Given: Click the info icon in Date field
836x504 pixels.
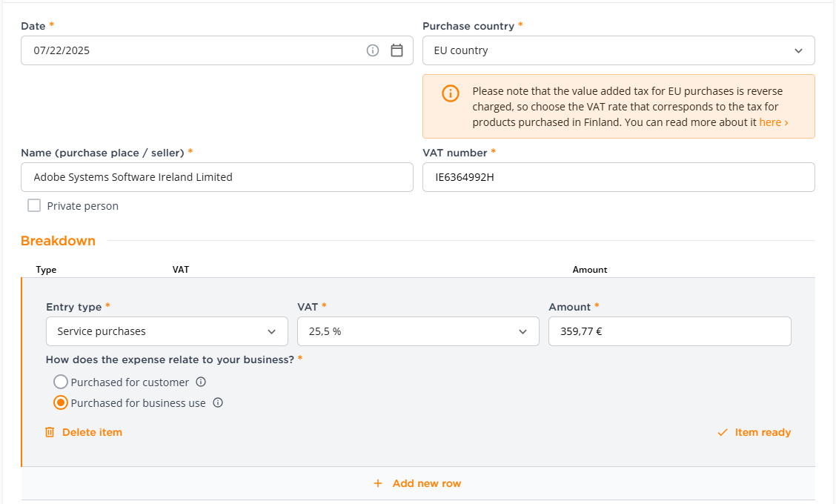Looking at the screenshot, I should 373,50.
